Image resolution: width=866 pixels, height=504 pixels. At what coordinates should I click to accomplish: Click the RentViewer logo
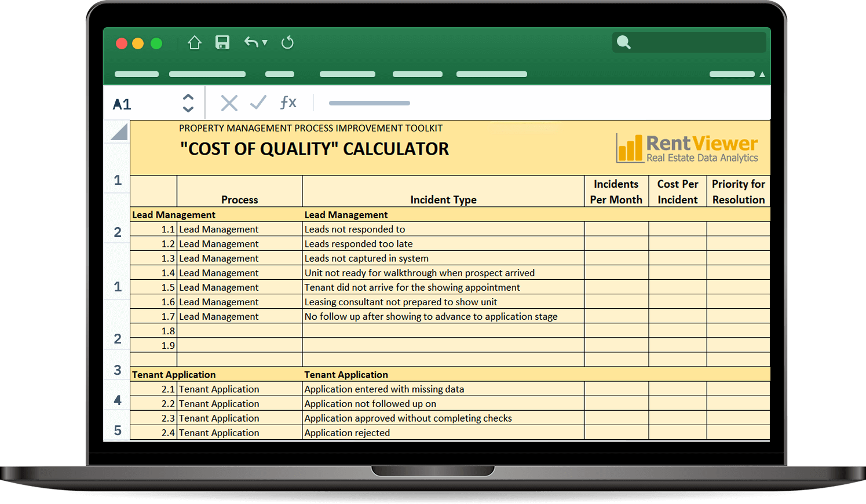point(688,148)
